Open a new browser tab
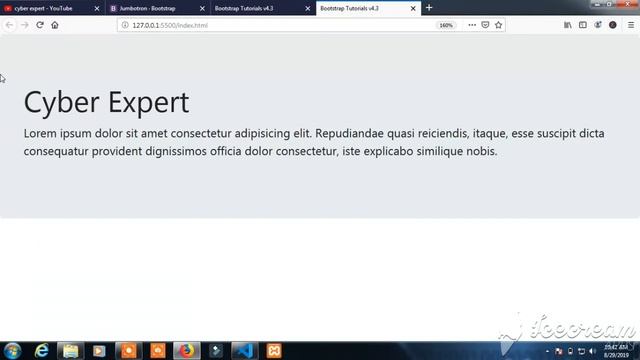 point(429,8)
